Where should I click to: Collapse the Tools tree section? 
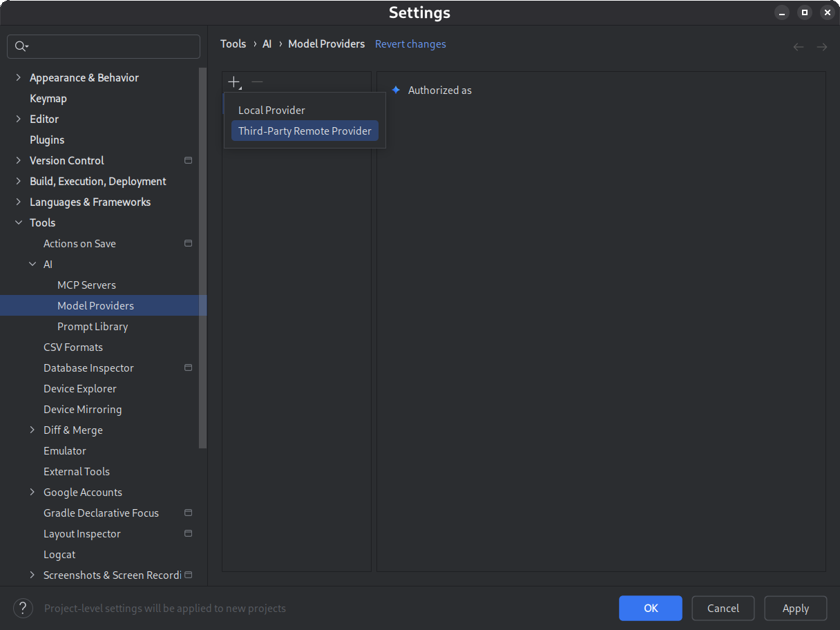click(x=19, y=222)
